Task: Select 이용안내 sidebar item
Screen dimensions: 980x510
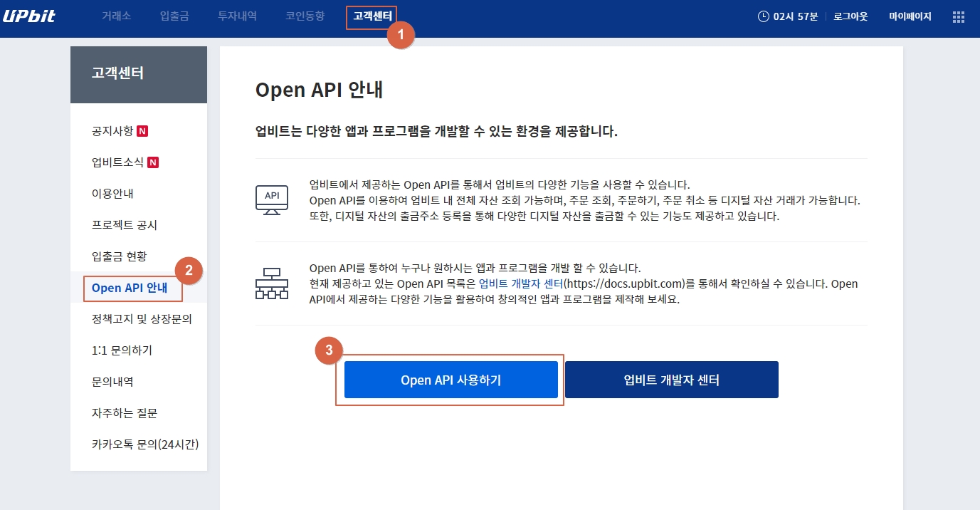Action: pyautogui.click(x=112, y=194)
